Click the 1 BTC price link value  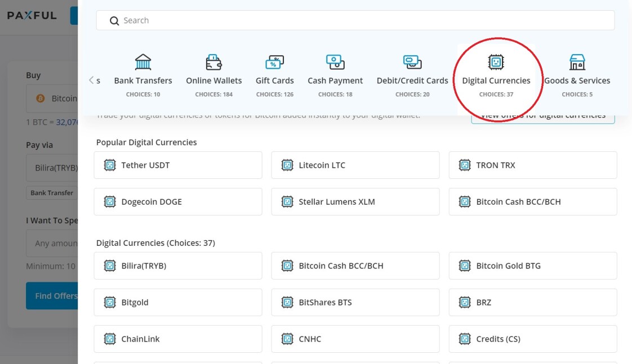(67, 122)
